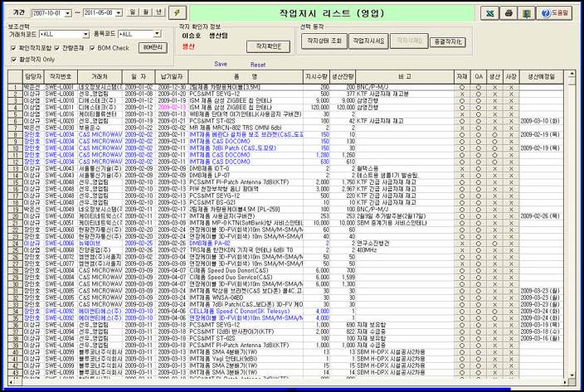The image size is (584, 392).
Task: Click the 작지확인E button
Action: tap(268, 46)
